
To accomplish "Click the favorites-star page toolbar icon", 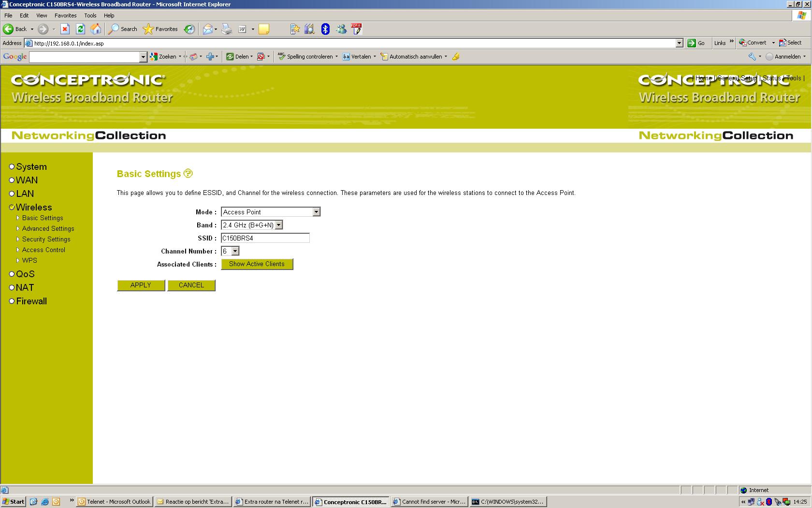I will tap(295, 29).
